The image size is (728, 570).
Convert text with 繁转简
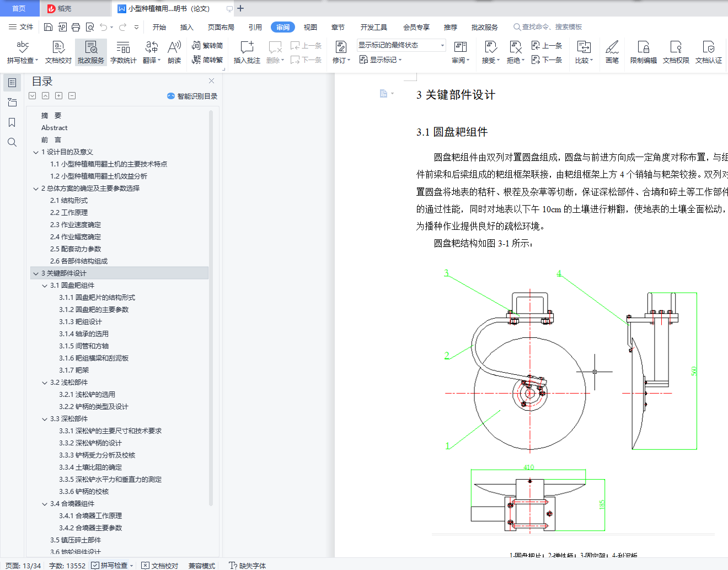pyautogui.click(x=207, y=46)
